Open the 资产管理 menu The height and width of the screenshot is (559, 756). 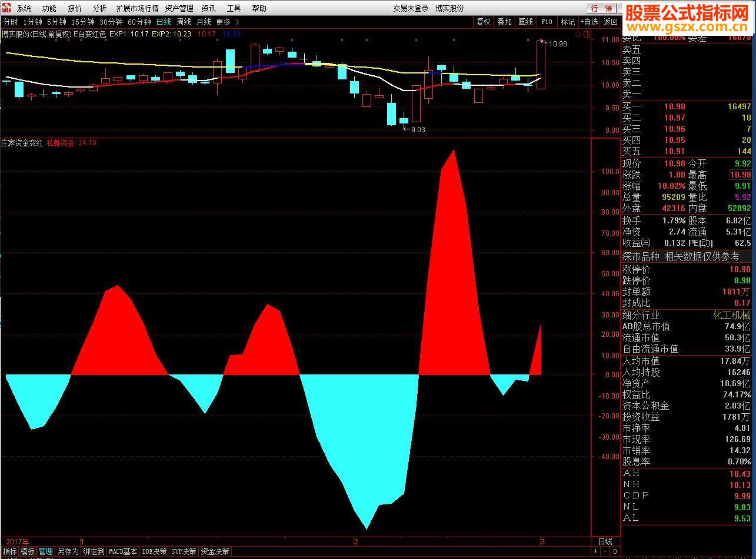click(179, 8)
